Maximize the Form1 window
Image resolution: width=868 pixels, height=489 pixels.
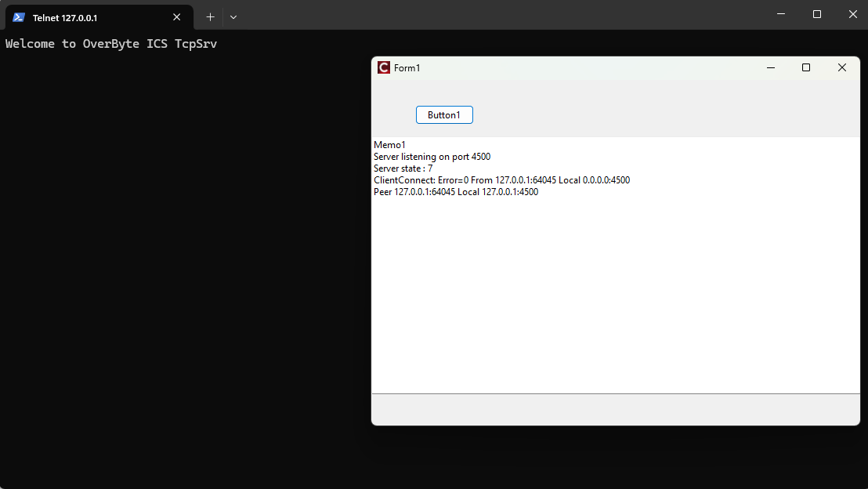click(806, 67)
